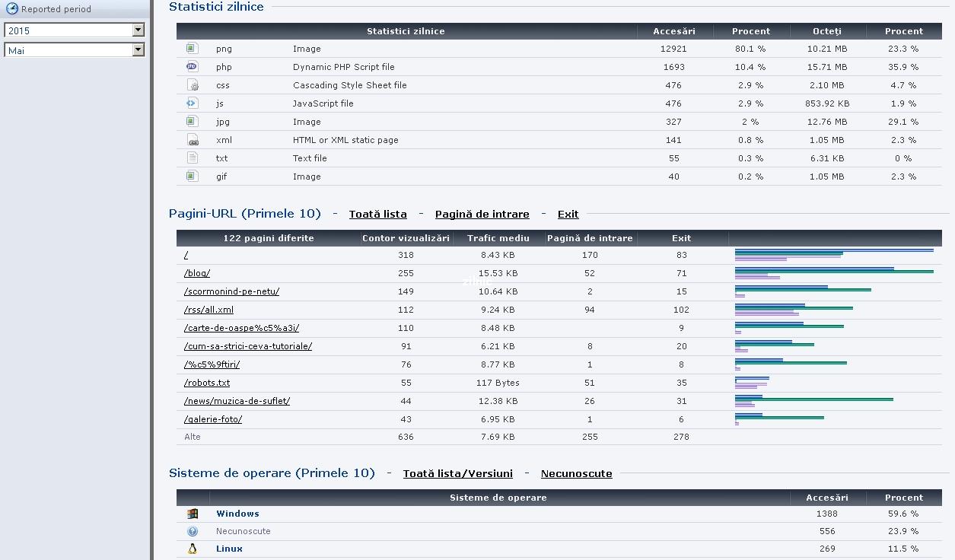The width and height of the screenshot is (955, 560).
Task: Open the /cum-sa-strici-ceva-tutoriale/ URL
Action: click(248, 346)
